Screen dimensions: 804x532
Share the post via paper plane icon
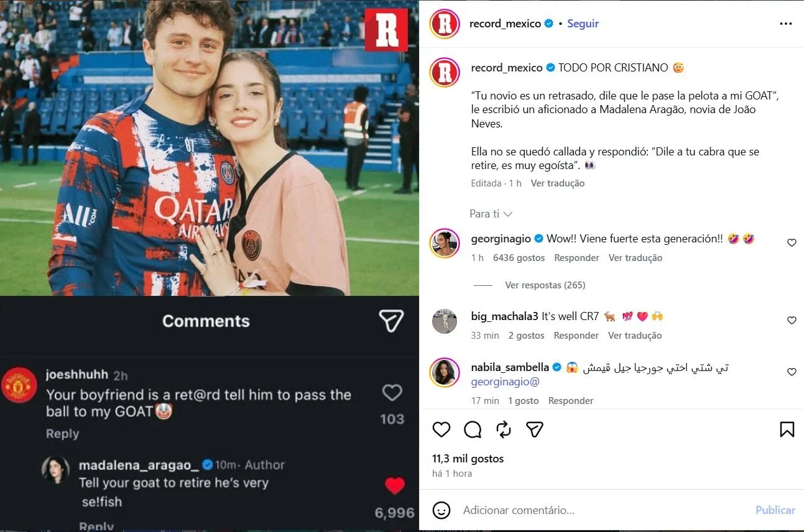[535, 429]
